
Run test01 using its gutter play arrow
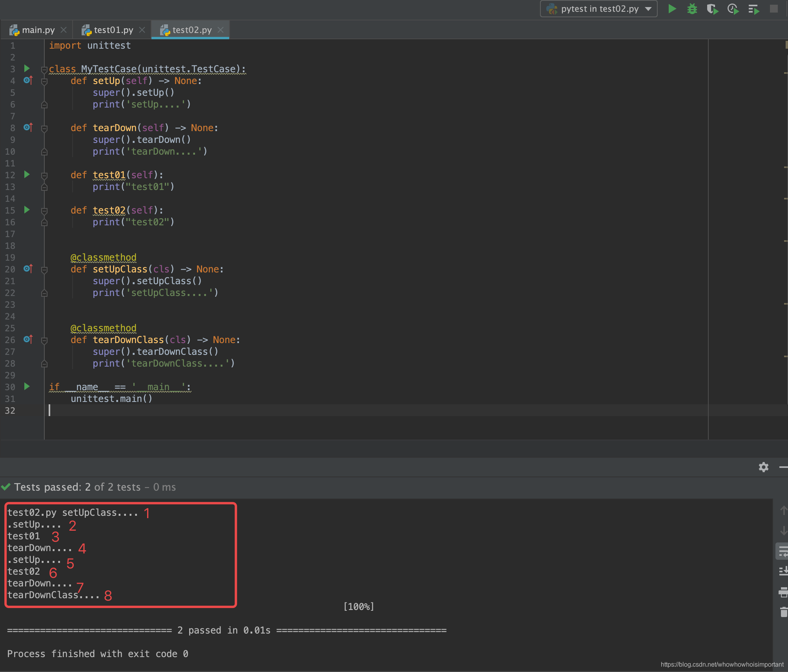click(x=27, y=175)
